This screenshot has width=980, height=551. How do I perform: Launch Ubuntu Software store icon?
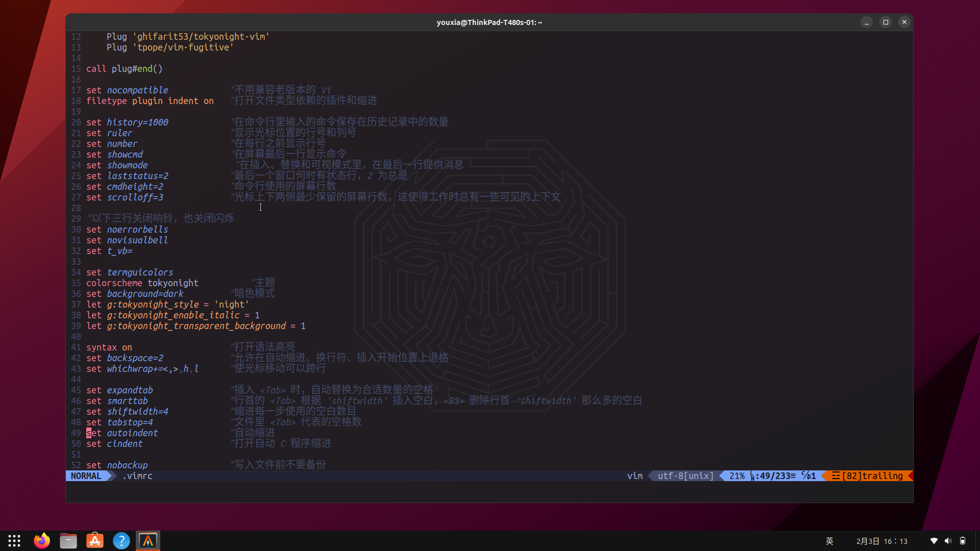coord(95,541)
